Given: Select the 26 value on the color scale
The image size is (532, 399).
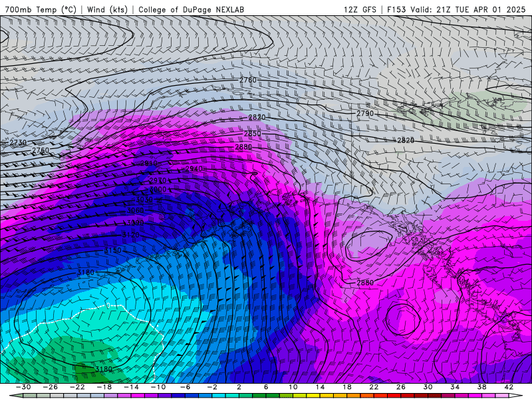Looking at the screenshot, I should pos(401,387).
